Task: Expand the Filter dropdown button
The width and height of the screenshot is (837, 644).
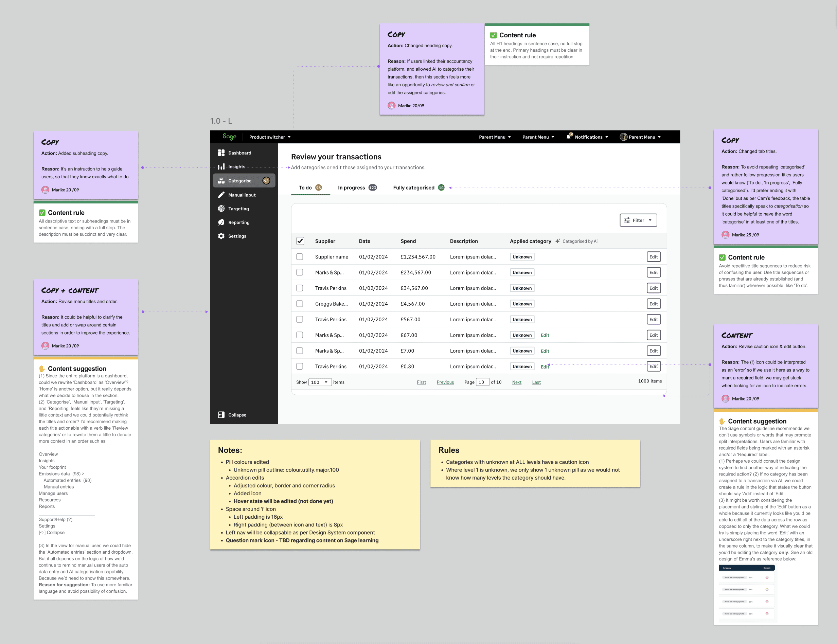Action: pos(638,220)
